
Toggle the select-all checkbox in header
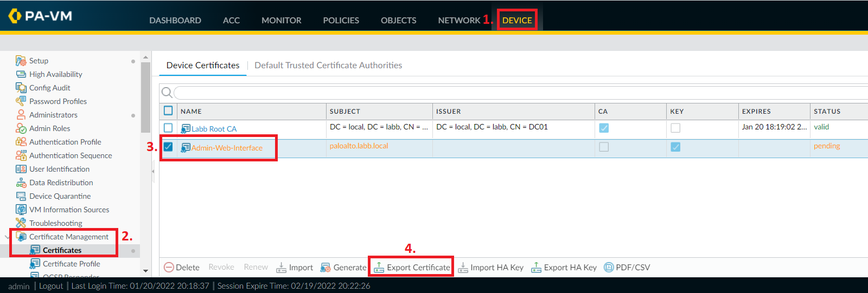click(168, 110)
